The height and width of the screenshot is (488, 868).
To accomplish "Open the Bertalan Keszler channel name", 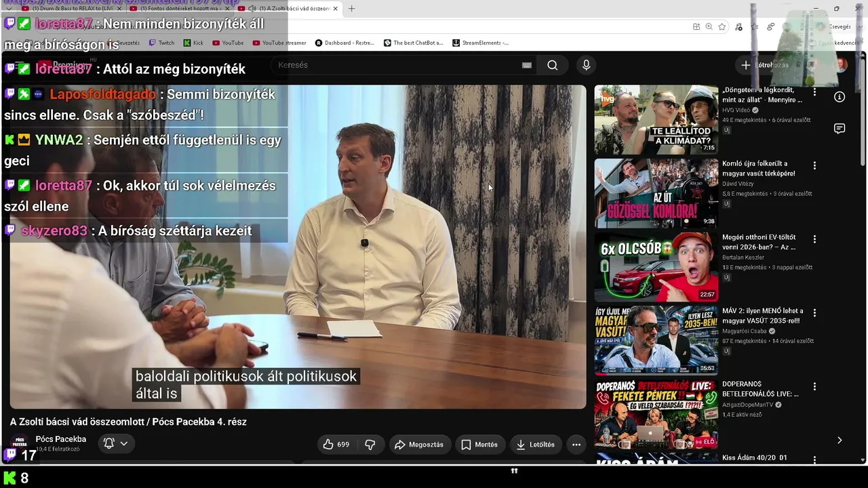I will click(743, 258).
